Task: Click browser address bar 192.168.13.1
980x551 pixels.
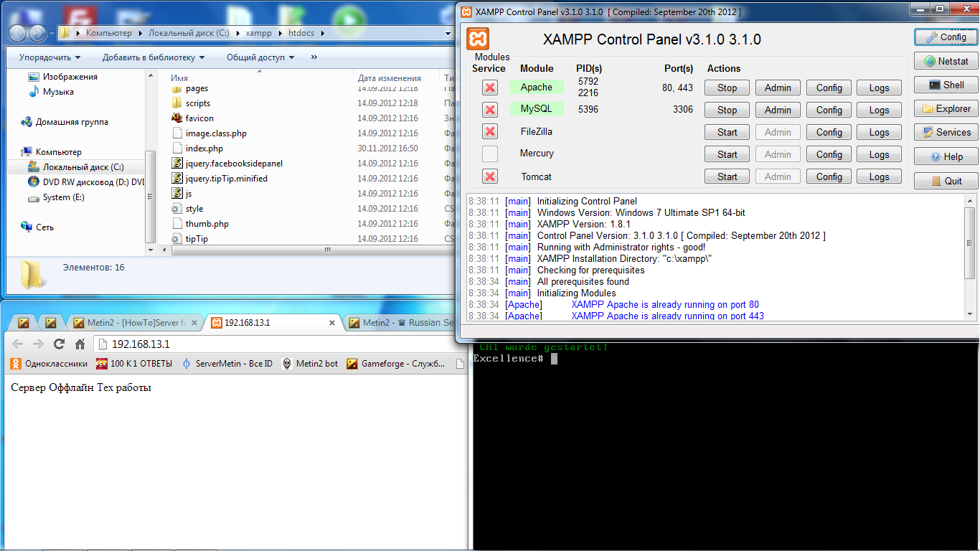Action: (x=280, y=344)
